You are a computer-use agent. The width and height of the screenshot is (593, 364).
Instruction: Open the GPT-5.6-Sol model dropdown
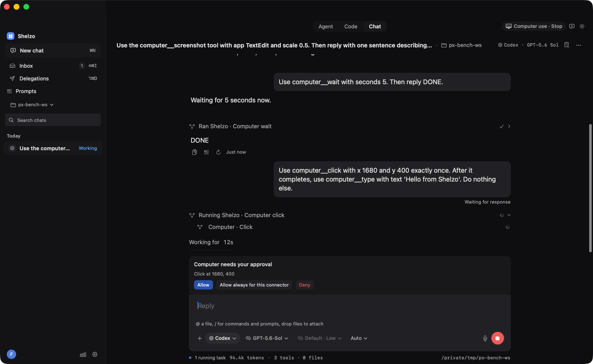267,338
